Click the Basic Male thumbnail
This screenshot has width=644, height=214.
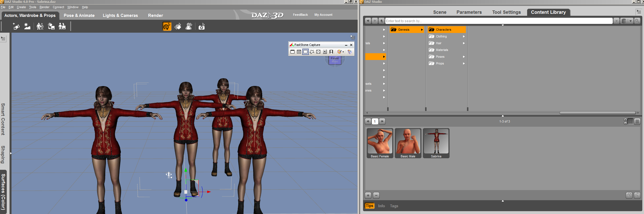[408, 143]
